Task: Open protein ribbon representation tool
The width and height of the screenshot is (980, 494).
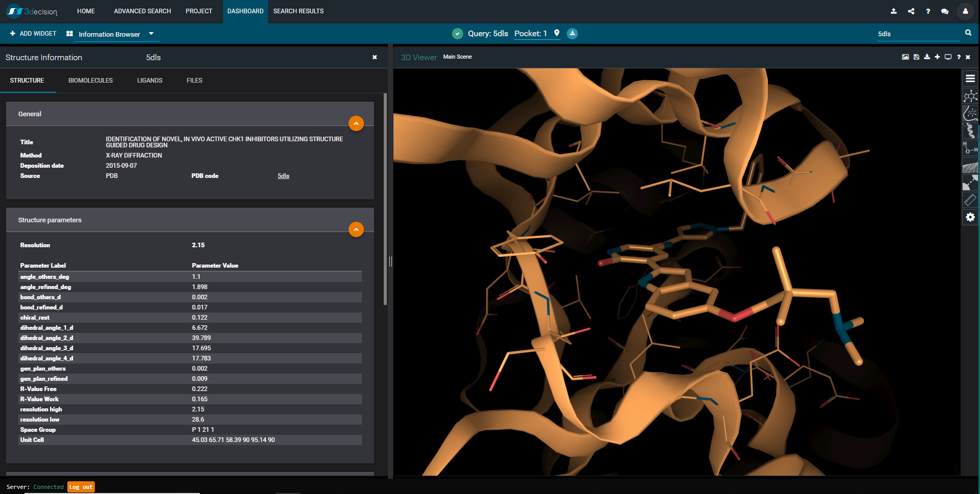Action: click(x=970, y=131)
